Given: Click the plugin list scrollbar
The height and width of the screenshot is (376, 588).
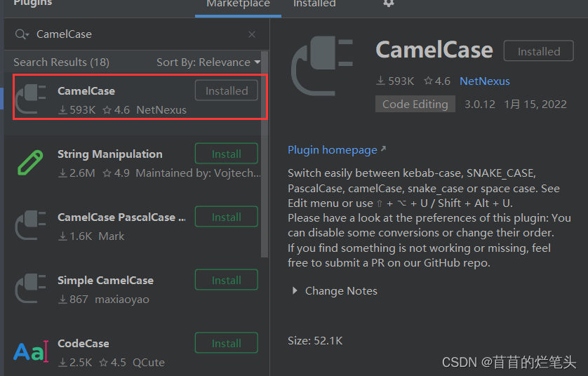Looking at the screenshot, I should (x=265, y=154).
